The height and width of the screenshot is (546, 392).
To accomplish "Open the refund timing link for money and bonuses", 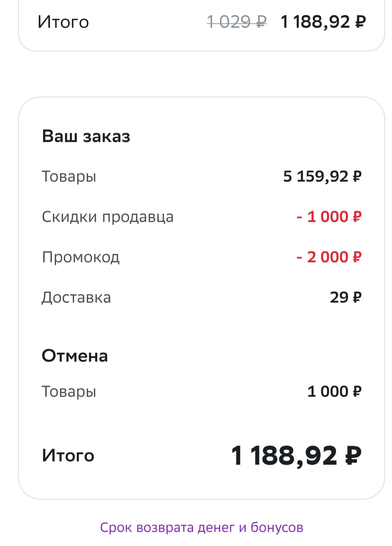I will pos(202,527).
